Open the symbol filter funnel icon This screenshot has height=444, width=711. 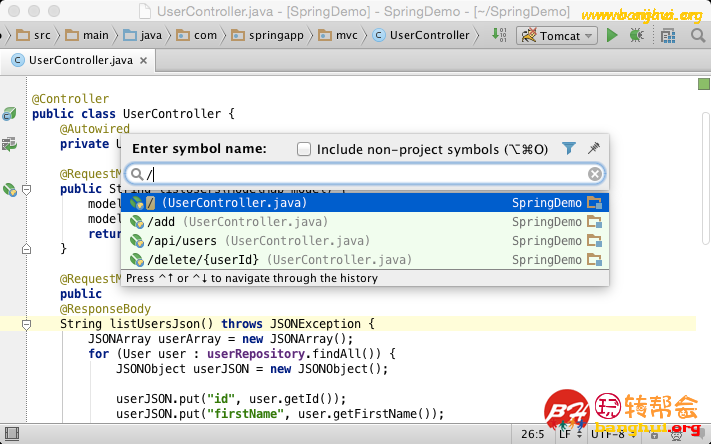coord(569,148)
